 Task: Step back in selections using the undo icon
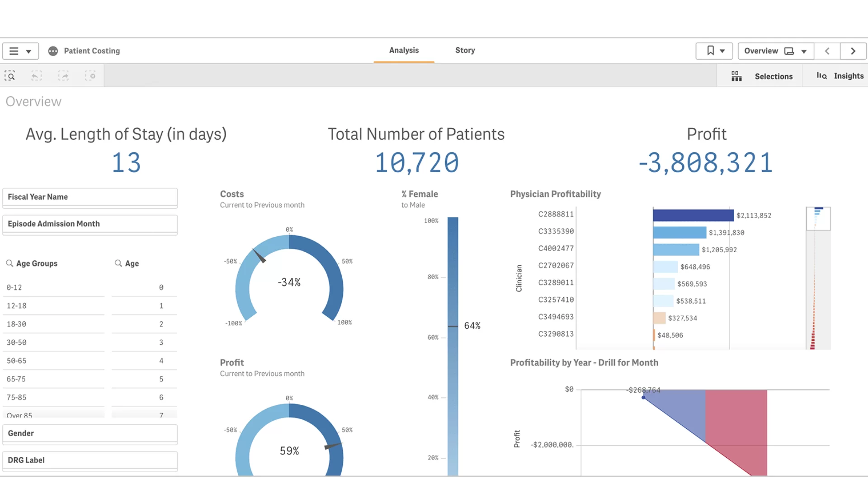click(37, 75)
